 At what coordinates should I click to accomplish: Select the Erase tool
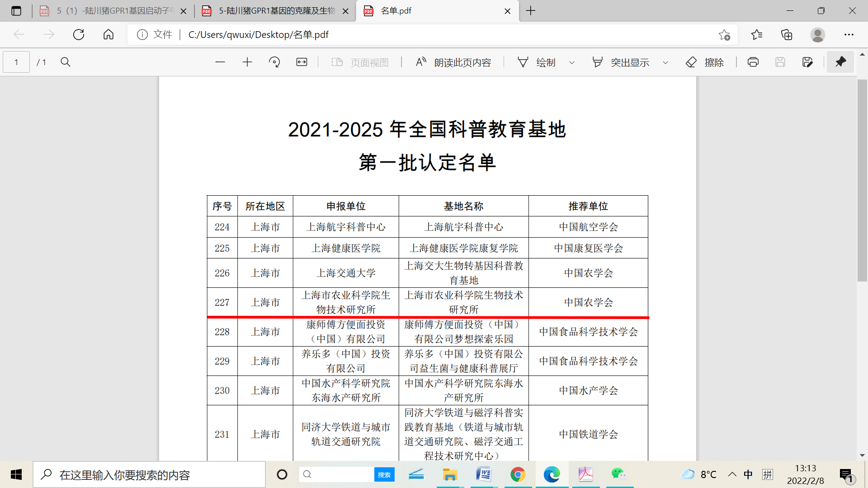coord(705,62)
